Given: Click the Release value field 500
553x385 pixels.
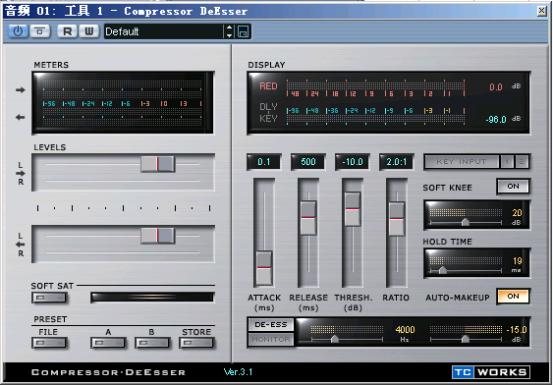Looking at the screenshot, I should point(308,162).
